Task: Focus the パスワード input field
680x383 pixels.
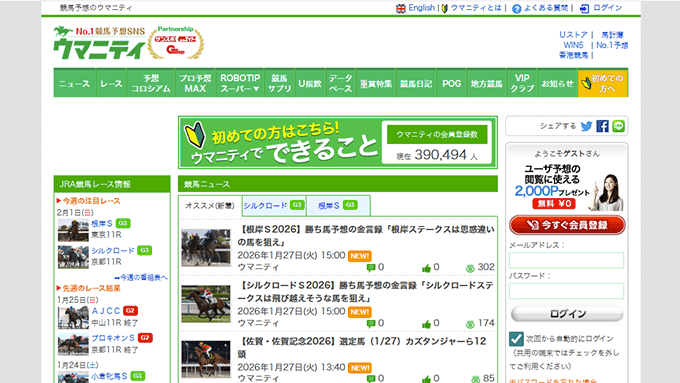Action: coord(566,291)
